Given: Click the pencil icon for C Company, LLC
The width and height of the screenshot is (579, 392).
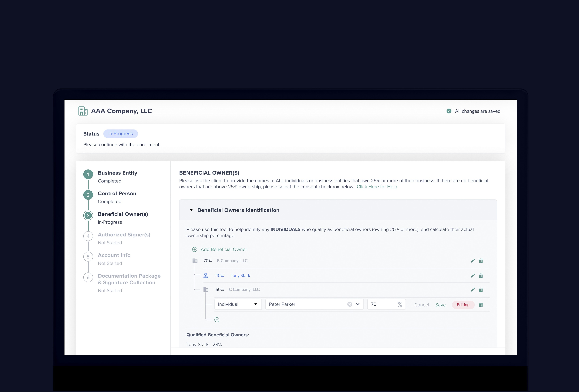Looking at the screenshot, I should (472, 289).
